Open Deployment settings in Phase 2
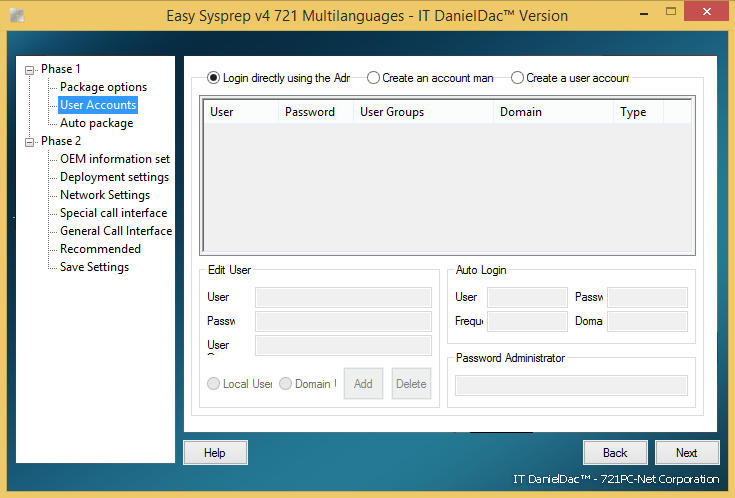The height and width of the screenshot is (498, 735). point(114,177)
